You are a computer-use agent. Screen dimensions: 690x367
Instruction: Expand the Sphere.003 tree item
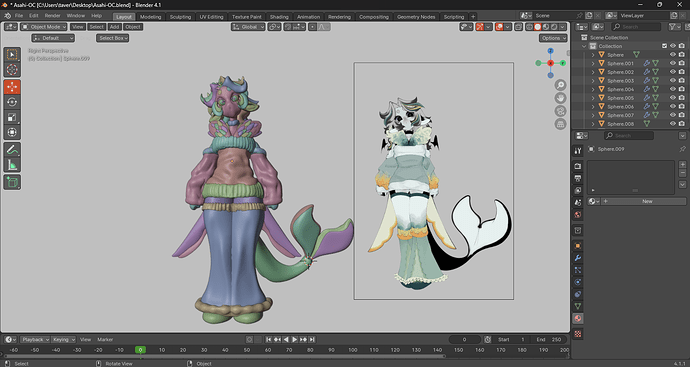pos(593,81)
